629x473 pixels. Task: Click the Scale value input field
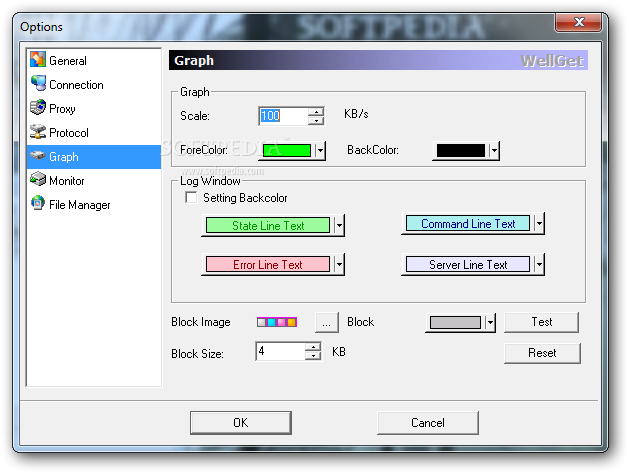click(x=284, y=116)
